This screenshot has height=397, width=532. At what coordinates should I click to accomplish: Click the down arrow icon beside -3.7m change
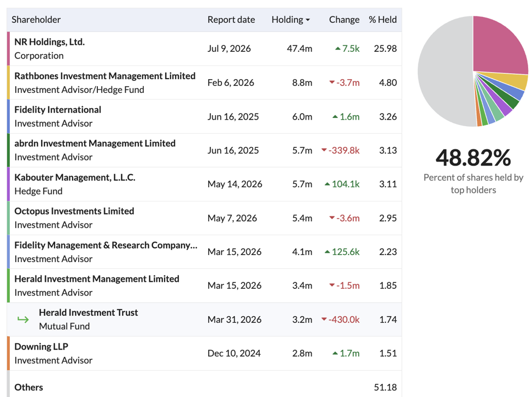332,82
